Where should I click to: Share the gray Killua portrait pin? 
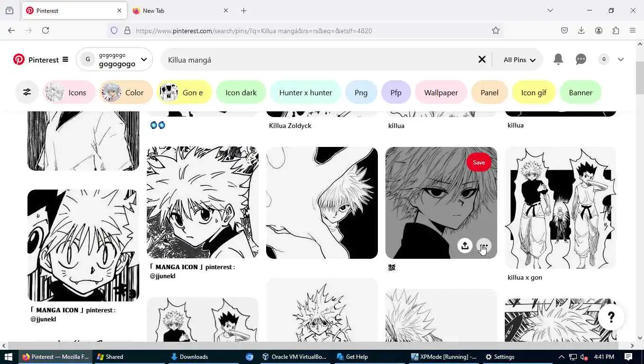tap(465, 246)
